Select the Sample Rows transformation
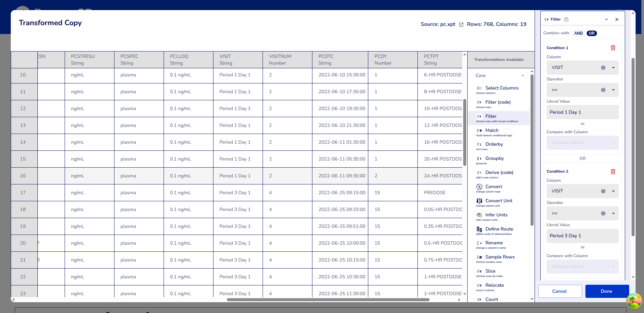Viewport: 644px width, 313px height. [500, 257]
